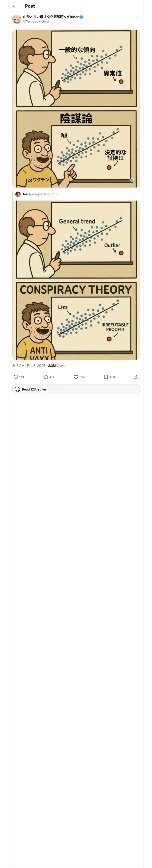Open the Japanese meme image
This screenshot has height=868, width=152.
(76, 109)
